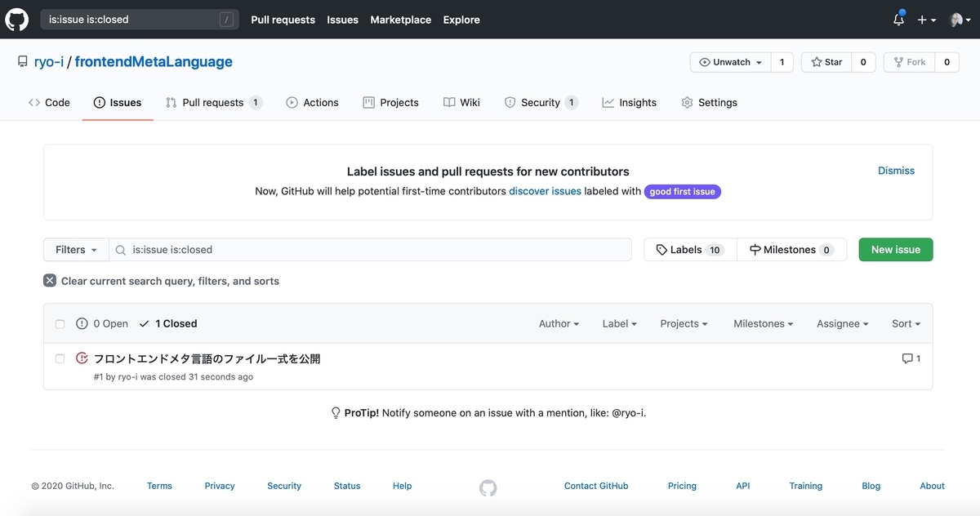Open Marketplace in top navigation

point(400,20)
